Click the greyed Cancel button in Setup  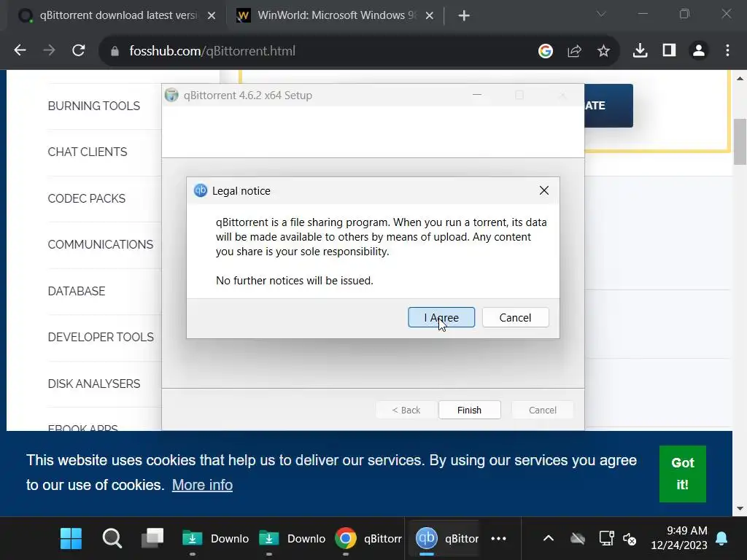(542, 410)
